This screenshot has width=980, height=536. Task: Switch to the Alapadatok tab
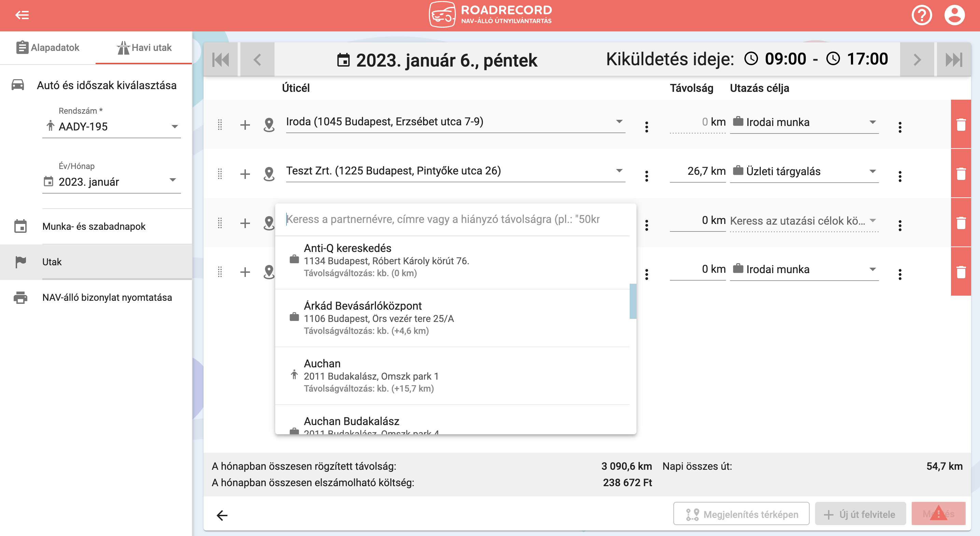click(48, 47)
